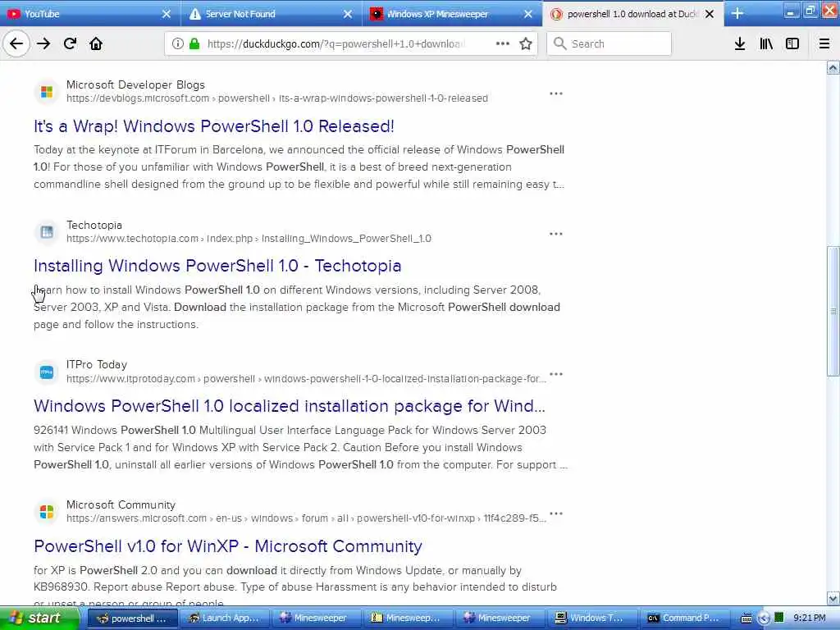Viewport: 840px width, 630px height.
Task: Open "It's a Wrap! Windows PowerShell 1.0 Released!"
Action: [214, 126]
